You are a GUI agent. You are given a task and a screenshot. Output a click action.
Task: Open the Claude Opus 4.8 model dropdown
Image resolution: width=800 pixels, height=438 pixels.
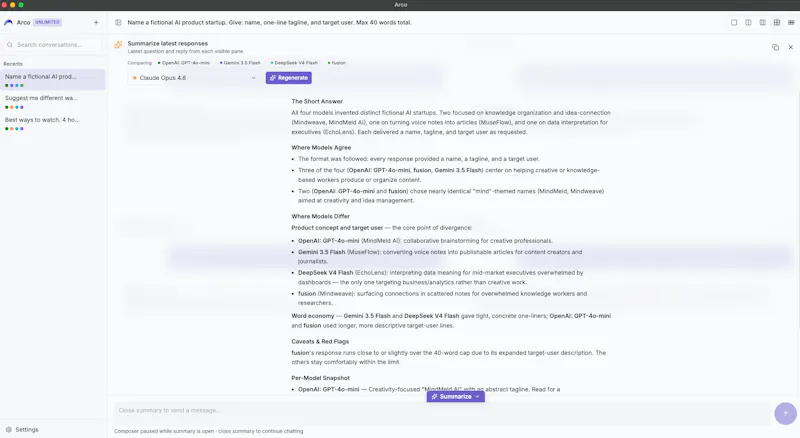click(194, 78)
